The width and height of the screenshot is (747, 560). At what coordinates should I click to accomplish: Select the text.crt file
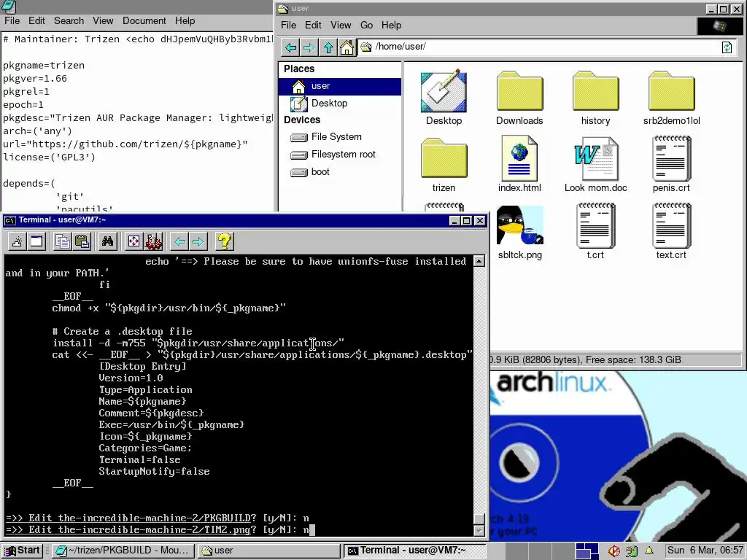point(671,232)
